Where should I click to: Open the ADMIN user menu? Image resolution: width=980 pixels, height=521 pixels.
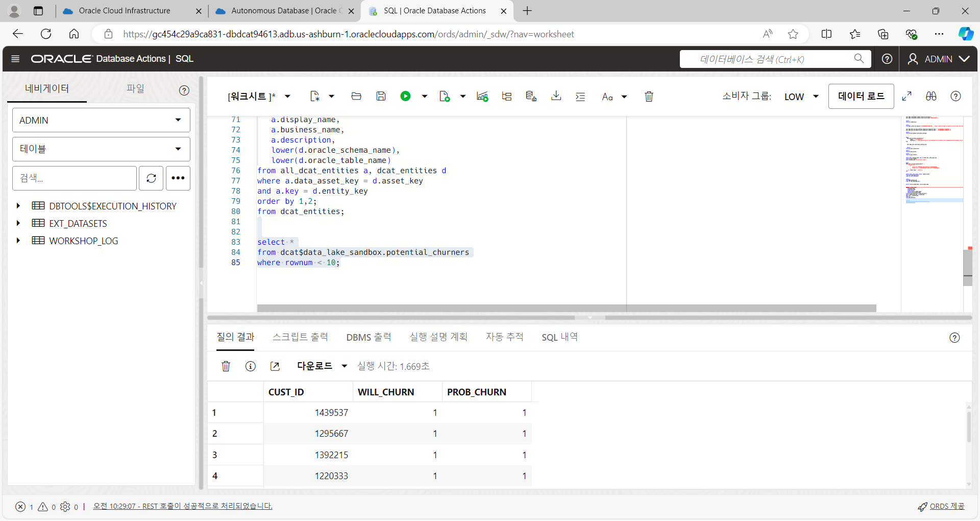point(938,59)
